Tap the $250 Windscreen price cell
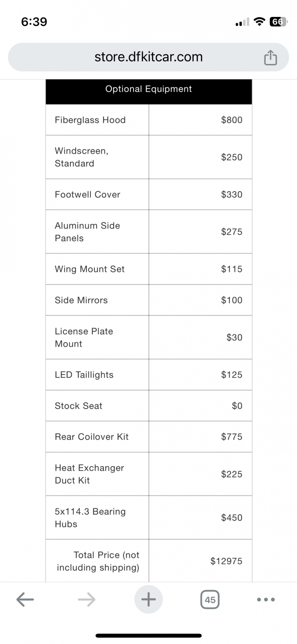297x644 pixels. point(200,157)
